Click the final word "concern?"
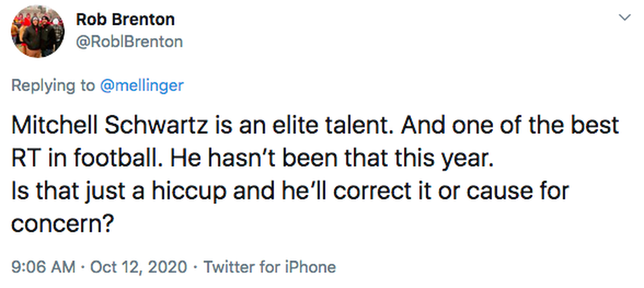The width and height of the screenshot is (644, 288). (x=63, y=225)
